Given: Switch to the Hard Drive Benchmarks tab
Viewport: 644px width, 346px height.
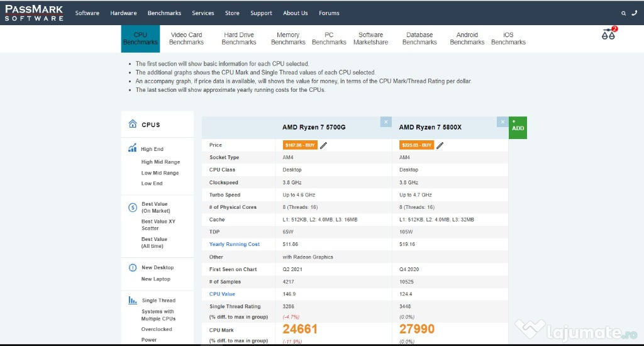Looking at the screenshot, I should pyautogui.click(x=238, y=38).
